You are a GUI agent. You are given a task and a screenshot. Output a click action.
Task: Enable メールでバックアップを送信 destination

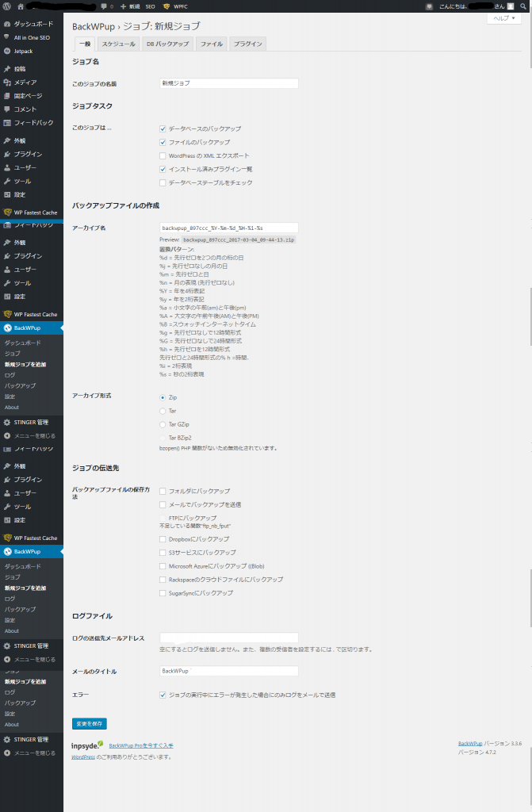[163, 504]
